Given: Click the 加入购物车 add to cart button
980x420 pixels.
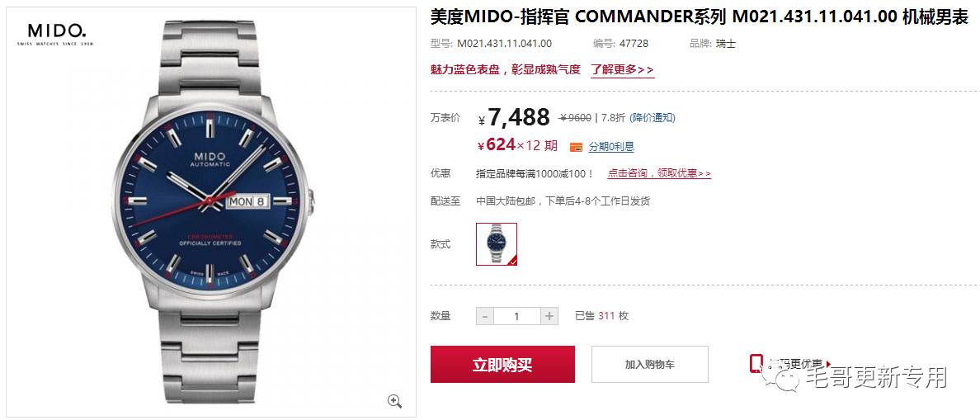Looking at the screenshot, I should tap(650, 365).
